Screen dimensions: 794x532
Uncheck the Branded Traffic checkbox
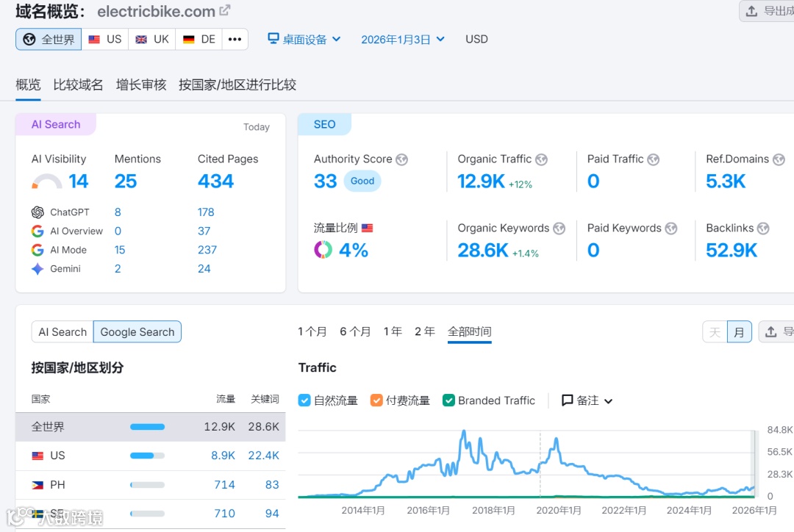[448, 400]
